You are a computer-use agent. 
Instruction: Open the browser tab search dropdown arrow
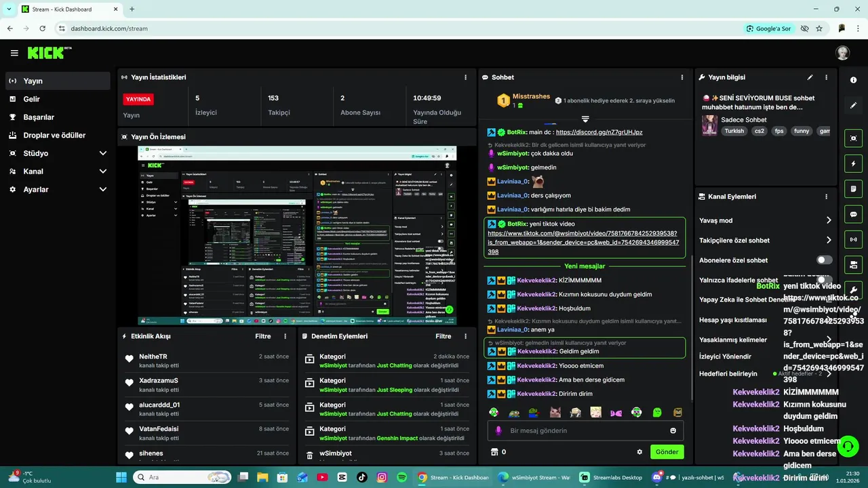[x=9, y=9]
